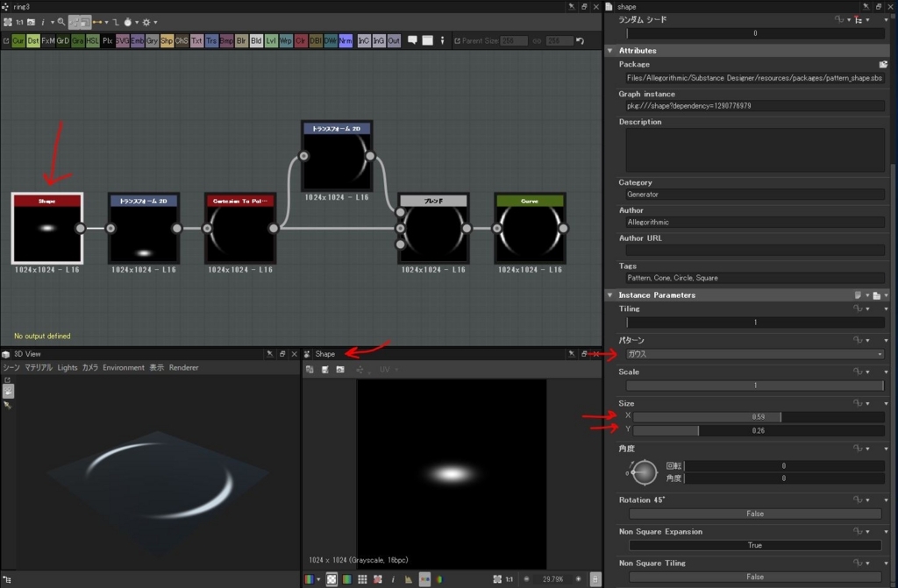Screen dimensions: 898x588
Task: Add a Gradient Map node via Gra
Action: tap(77, 40)
